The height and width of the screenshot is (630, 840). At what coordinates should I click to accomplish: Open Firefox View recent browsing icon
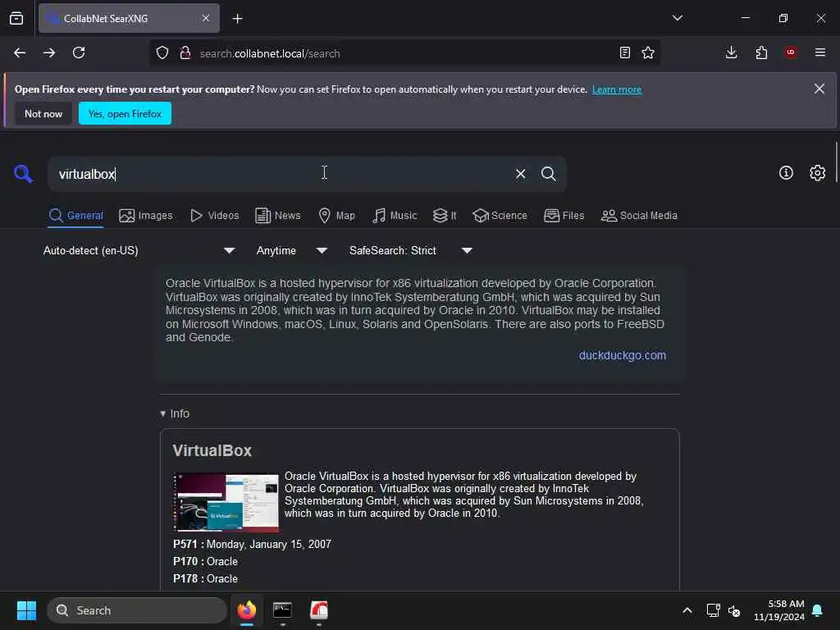(16, 18)
